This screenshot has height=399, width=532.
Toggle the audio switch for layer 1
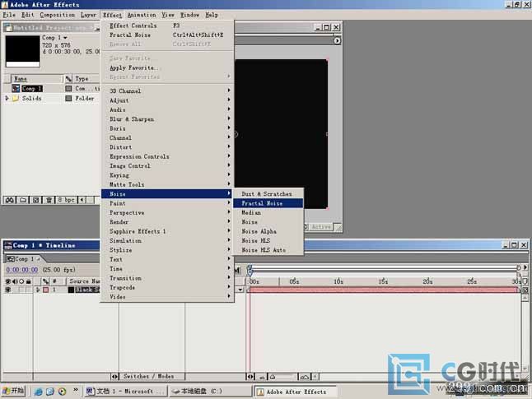point(15,290)
